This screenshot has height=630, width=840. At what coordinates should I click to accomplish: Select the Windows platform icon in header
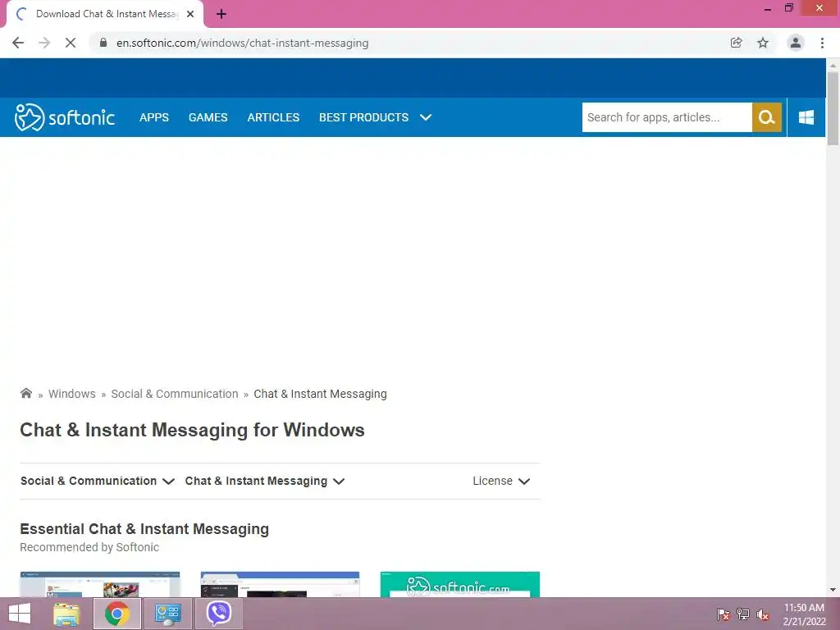pyautogui.click(x=806, y=117)
